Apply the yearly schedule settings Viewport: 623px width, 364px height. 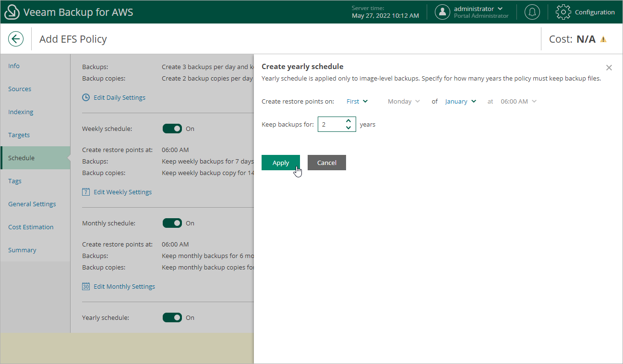(280, 162)
